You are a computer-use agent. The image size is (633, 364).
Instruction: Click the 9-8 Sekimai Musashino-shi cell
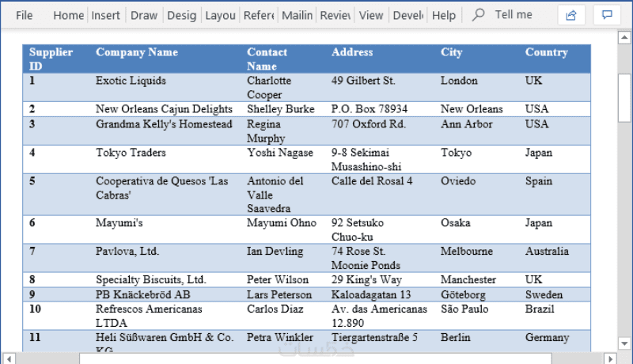[x=381, y=159]
